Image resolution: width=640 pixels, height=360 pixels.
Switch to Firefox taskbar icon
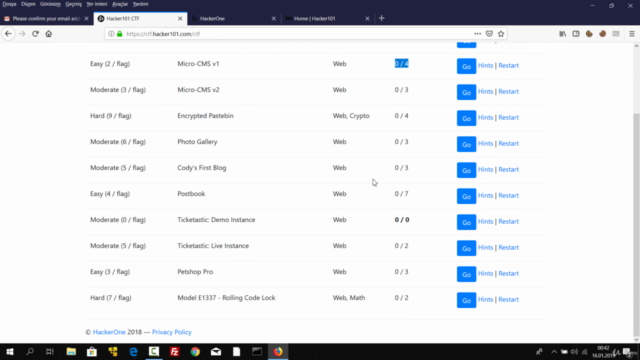tap(278, 351)
